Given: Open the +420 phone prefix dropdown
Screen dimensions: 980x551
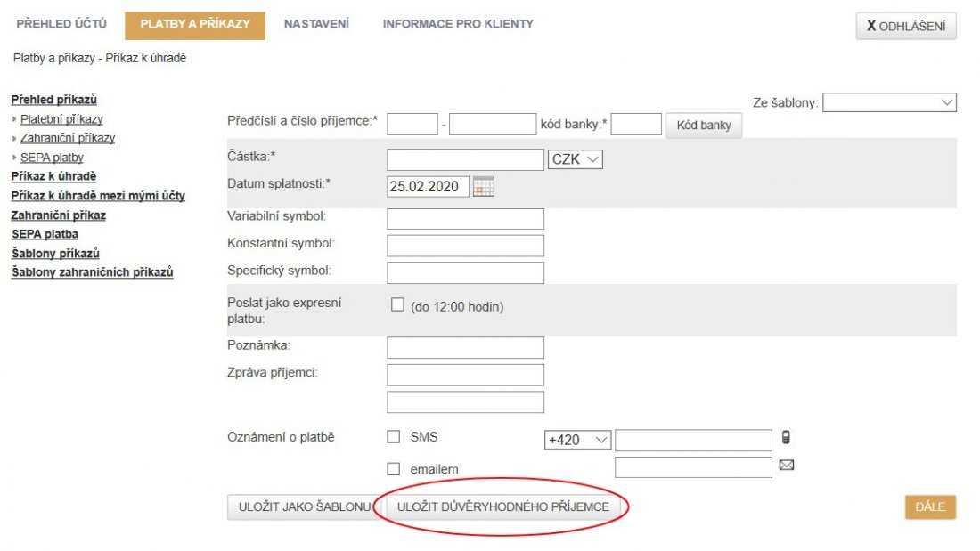Looking at the screenshot, I should pyautogui.click(x=578, y=440).
